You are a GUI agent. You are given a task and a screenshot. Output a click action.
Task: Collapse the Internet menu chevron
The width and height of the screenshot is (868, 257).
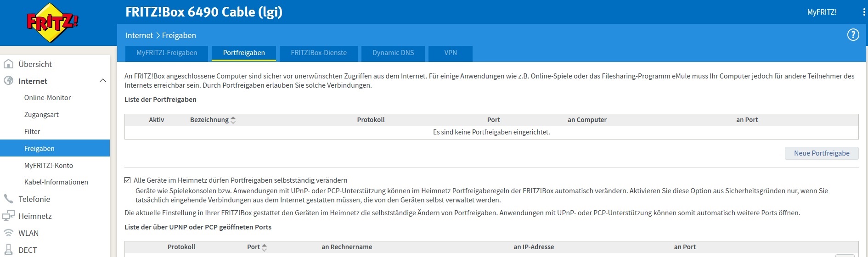(x=103, y=81)
